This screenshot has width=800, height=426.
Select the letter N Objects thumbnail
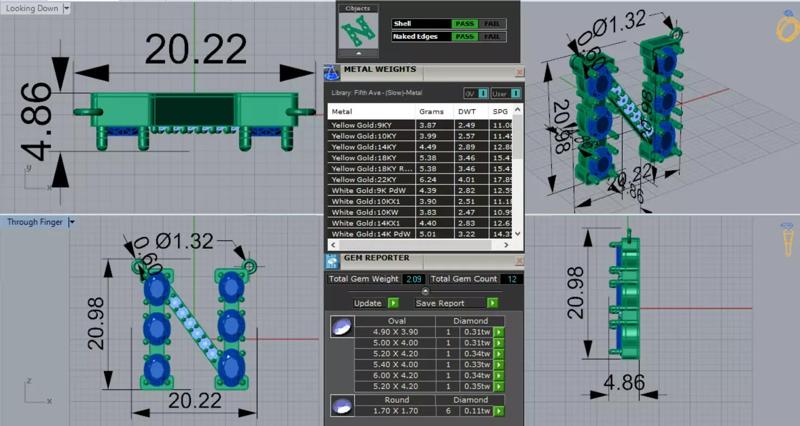(359, 31)
